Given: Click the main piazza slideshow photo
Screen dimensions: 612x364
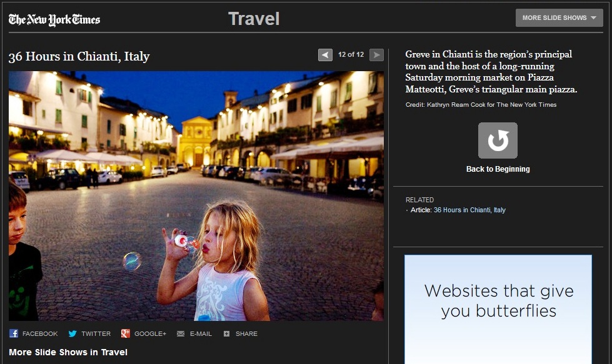Looking at the screenshot, I should pos(196,195).
